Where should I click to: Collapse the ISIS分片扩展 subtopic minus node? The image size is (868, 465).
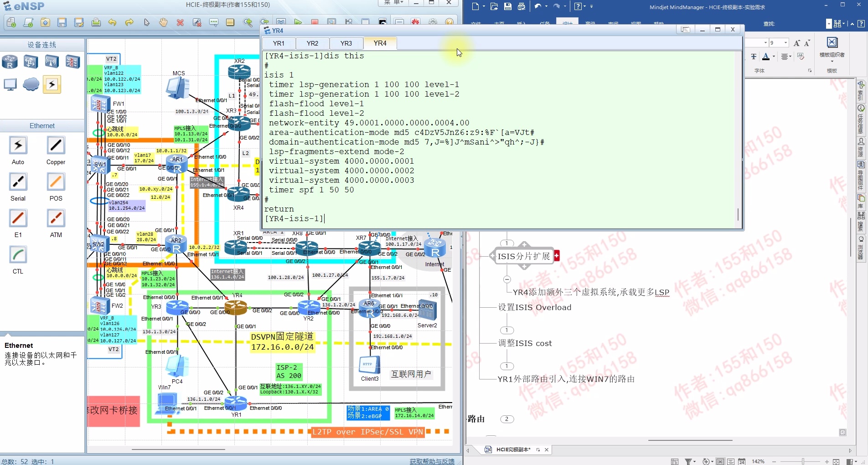pos(506,279)
